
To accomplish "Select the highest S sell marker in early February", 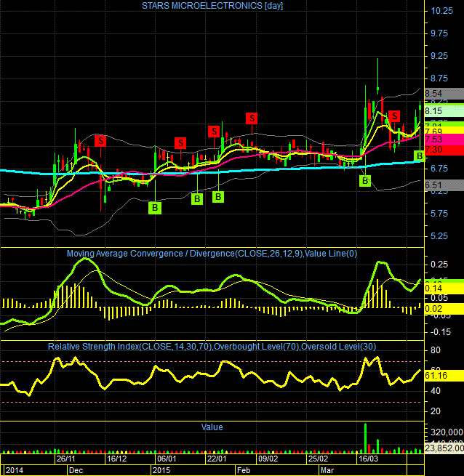I will pyautogui.click(x=252, y=118).
